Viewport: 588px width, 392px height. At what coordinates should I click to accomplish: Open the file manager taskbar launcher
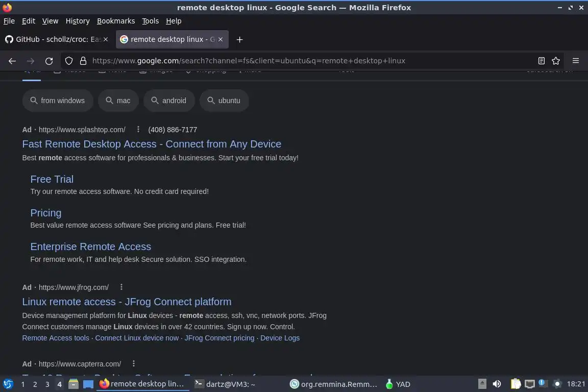click(73, 384)
